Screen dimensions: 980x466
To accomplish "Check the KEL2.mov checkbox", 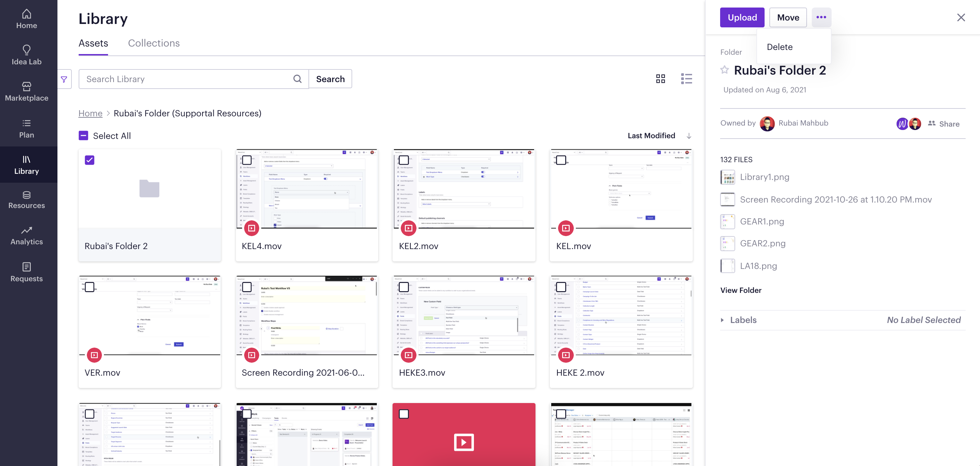I will (404, 160).
